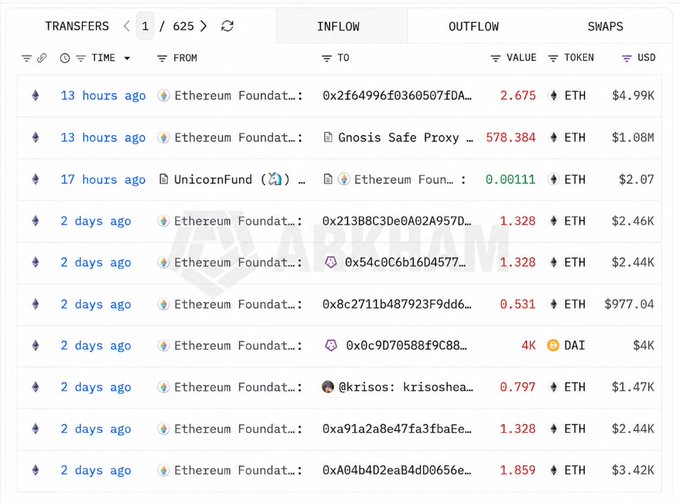Select the 0.00111 value

(510, 180)
